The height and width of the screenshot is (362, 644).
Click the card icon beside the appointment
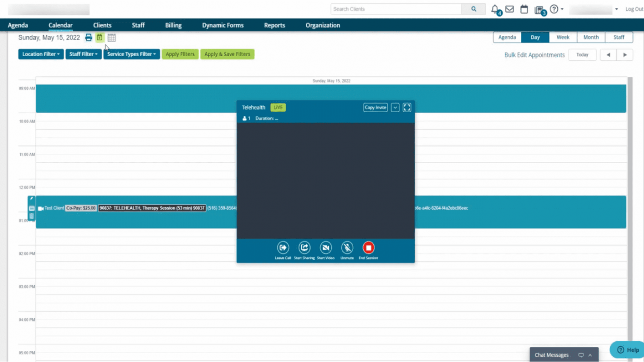[32, 208]
